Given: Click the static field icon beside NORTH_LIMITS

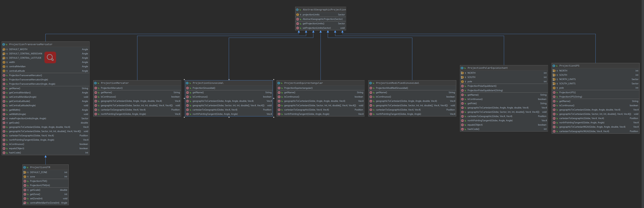Looking at the screenshot, I should click(x=554, y=79).
